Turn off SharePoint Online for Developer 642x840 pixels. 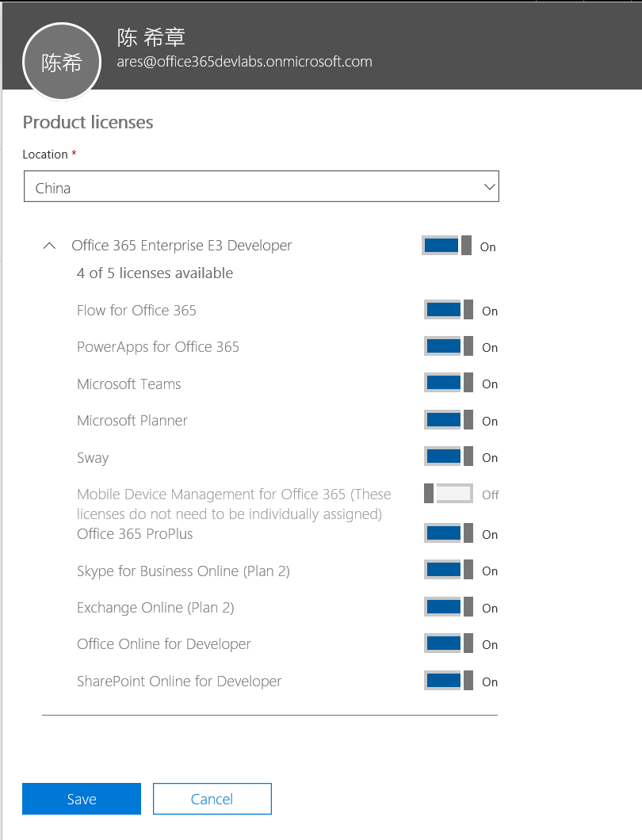click(444, 681)
